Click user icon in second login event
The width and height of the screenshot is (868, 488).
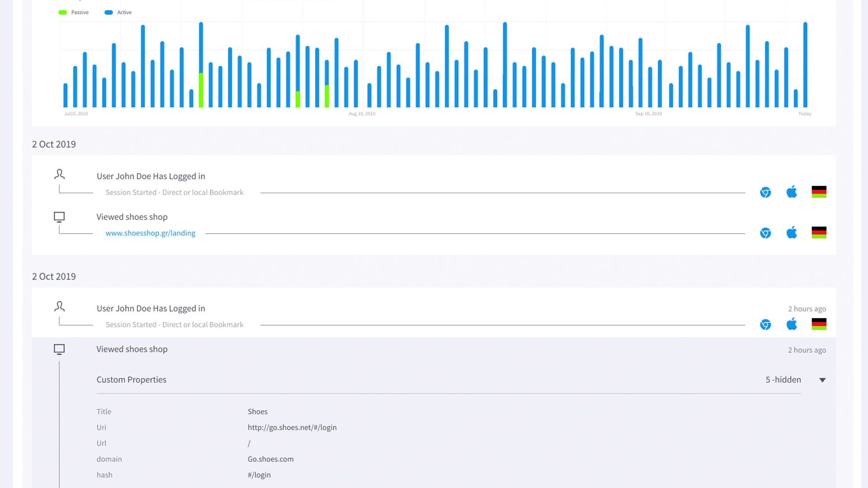(x=59, y=306)
